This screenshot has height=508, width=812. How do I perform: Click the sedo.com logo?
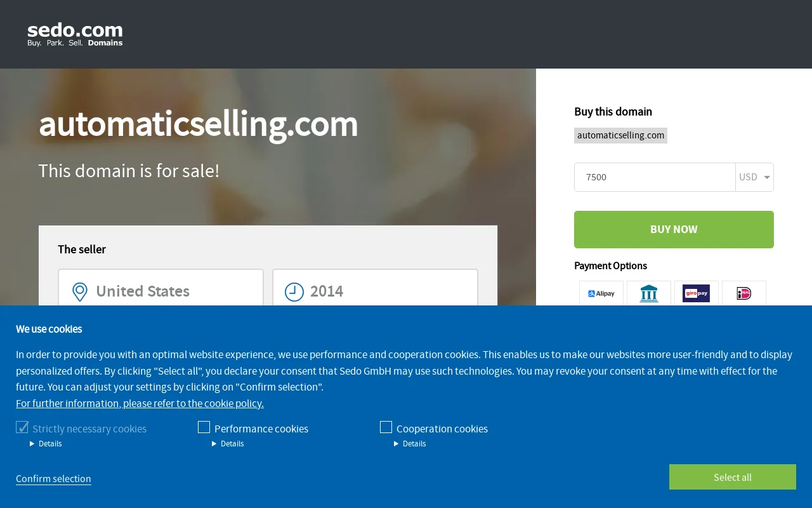coord(75,35)
